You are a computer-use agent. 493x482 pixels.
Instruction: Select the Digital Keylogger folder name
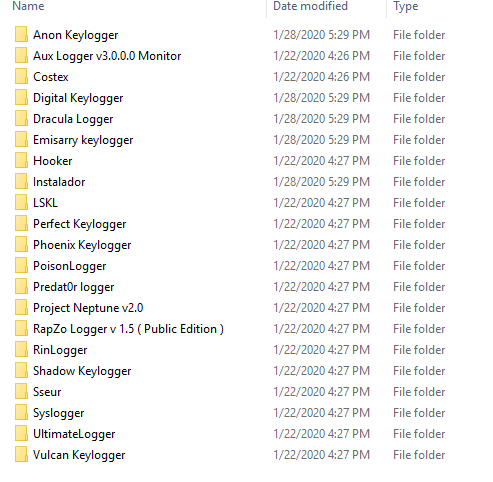click(x=78, y=98)
